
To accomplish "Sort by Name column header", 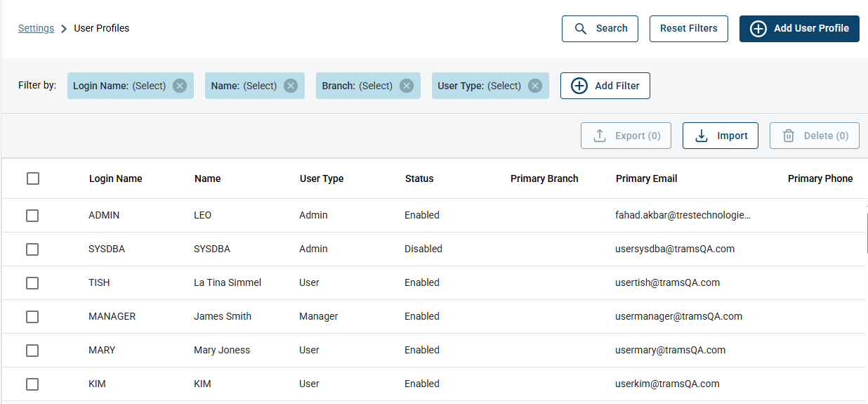I will [x=208, y=178].
